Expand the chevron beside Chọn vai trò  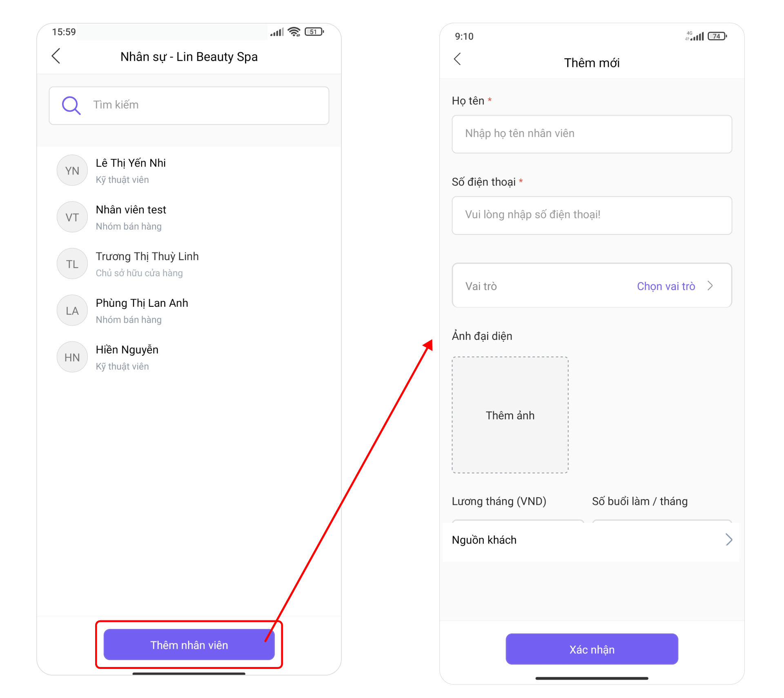(x=710, y=286)
